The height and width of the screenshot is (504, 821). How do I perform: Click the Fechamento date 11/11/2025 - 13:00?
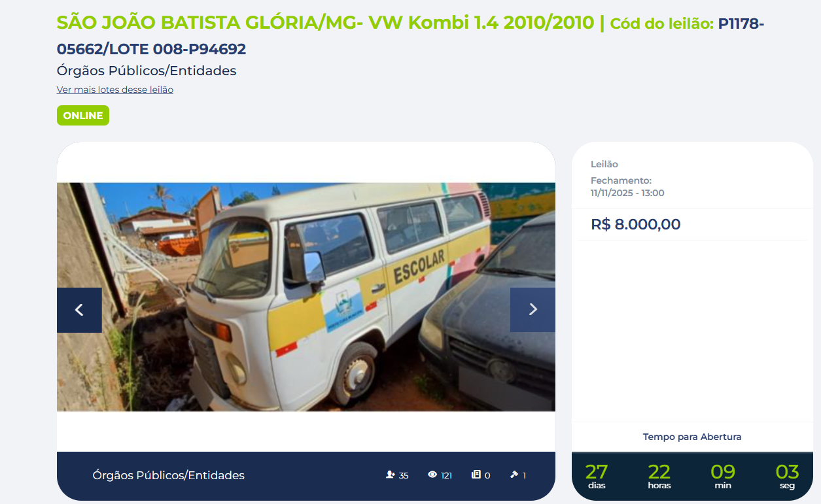pyautogui.click(x=627, y=193)
